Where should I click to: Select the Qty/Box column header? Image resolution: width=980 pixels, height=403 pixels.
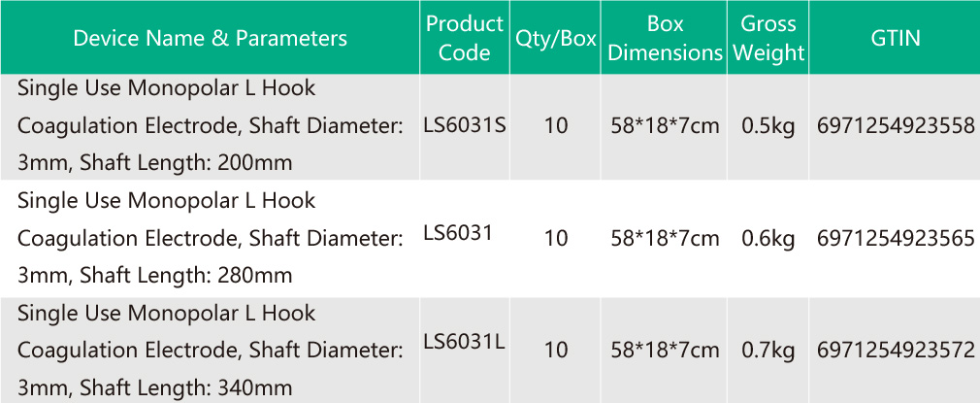(555, 40)
